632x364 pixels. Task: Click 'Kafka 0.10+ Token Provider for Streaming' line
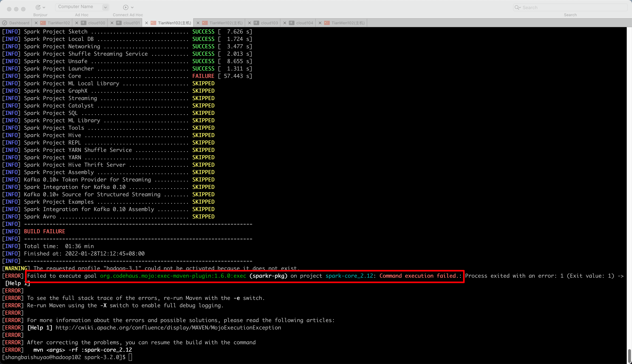pyautogui.click(x=108, y=180)
